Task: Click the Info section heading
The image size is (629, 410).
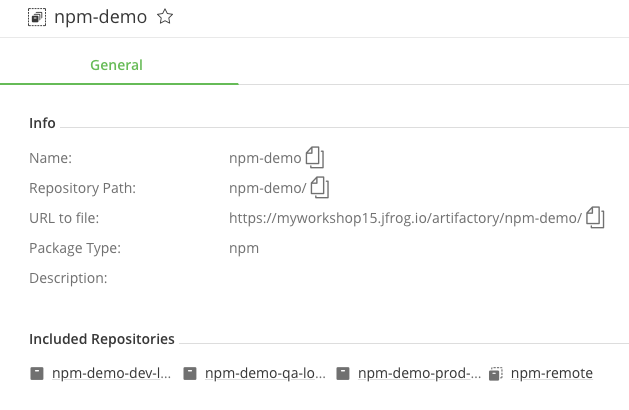Action: coord(42,123)
